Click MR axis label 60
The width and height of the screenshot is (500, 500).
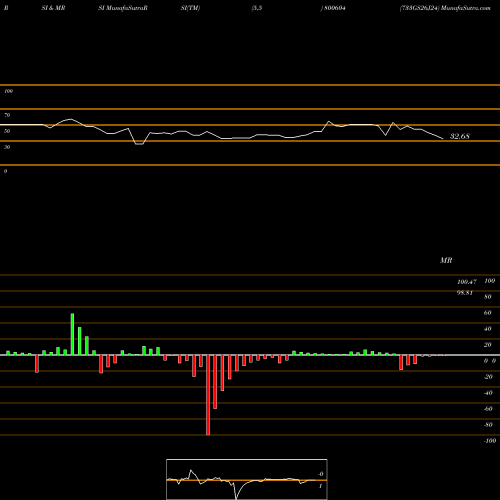[487, 313]
